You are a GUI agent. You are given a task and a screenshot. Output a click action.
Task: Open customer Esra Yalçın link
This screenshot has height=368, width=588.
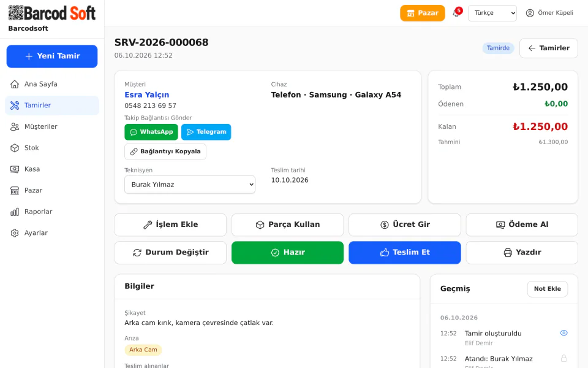tap(146, 94)
